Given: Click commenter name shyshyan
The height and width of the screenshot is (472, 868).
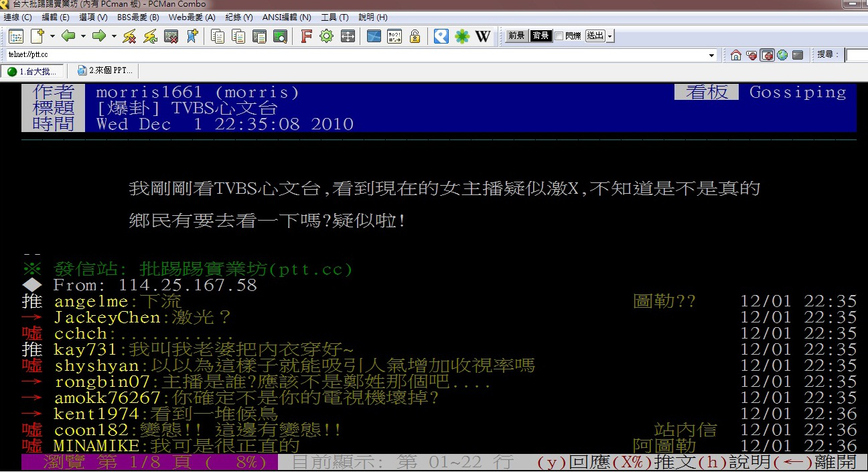Looking at the screenshot, I should 96,365.
